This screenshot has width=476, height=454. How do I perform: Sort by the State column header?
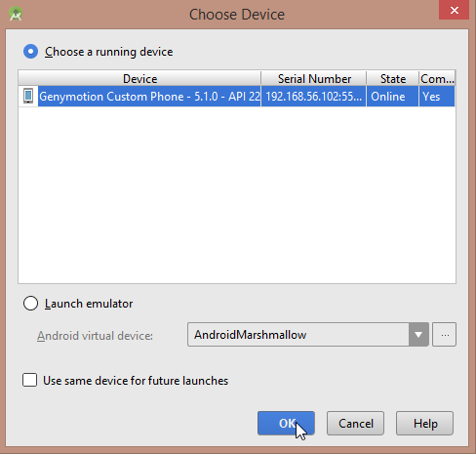pyautogui.click(x=393, y=78)
